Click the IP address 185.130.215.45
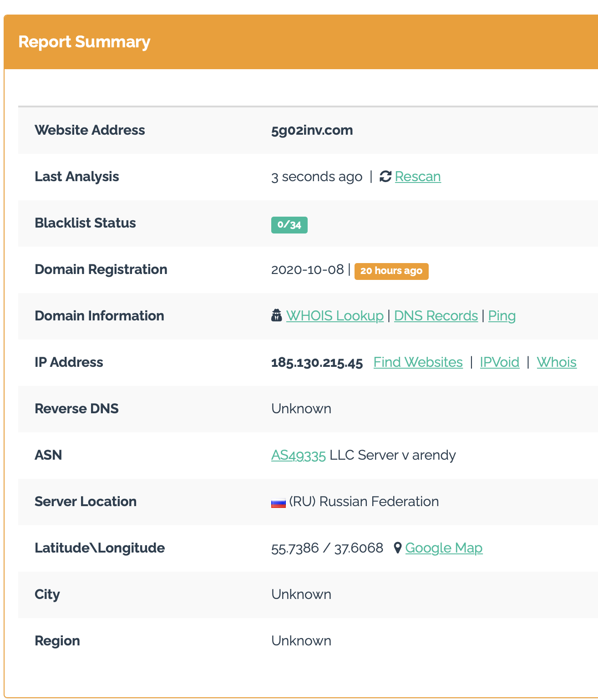 [x=317, y=363]
